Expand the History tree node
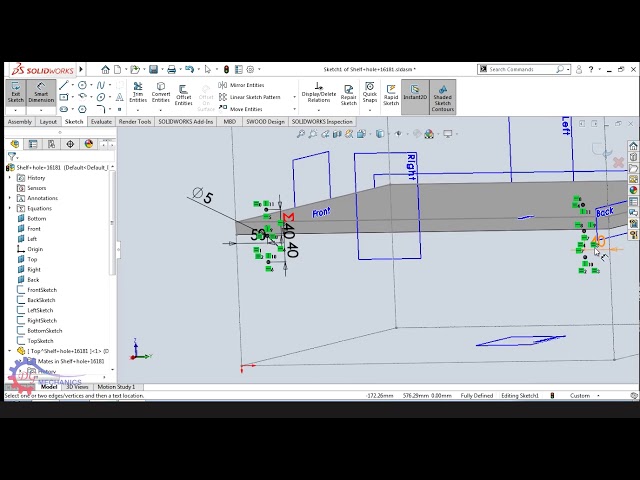This screenshot has height=480, width=640. [10, 178]
